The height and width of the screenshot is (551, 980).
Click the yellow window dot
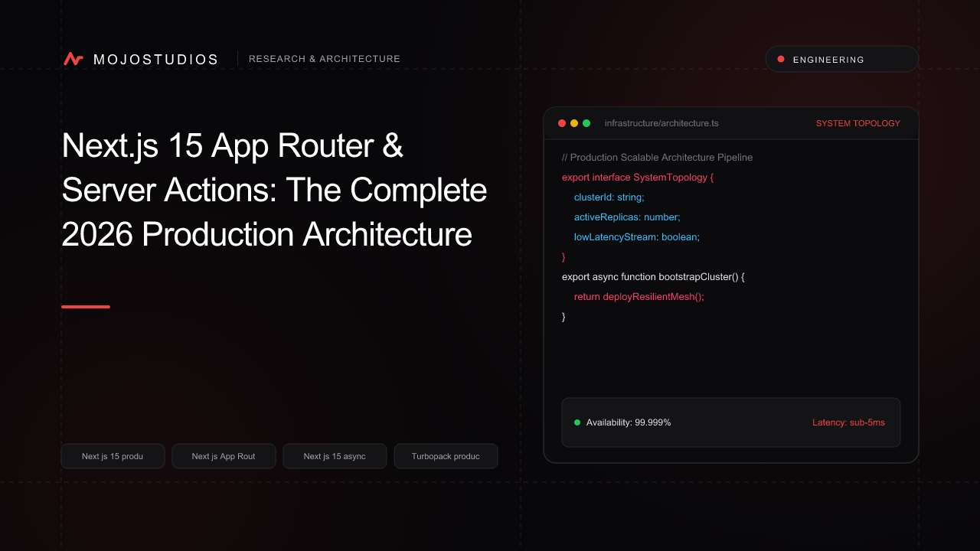coord(574,123)
